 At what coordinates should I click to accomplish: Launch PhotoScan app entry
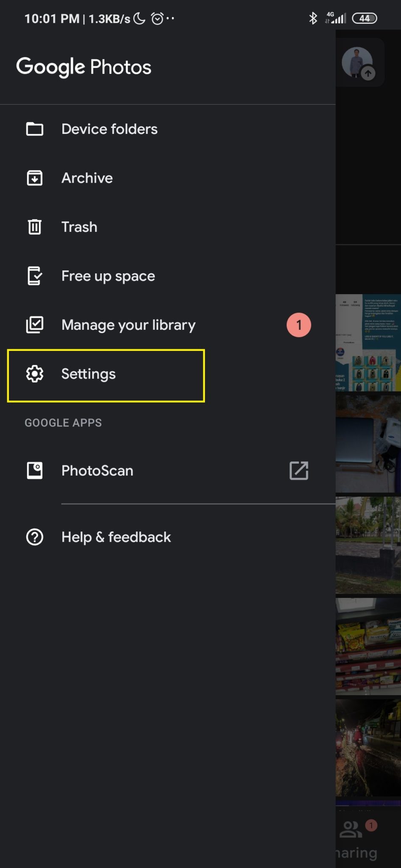[168, 470]
